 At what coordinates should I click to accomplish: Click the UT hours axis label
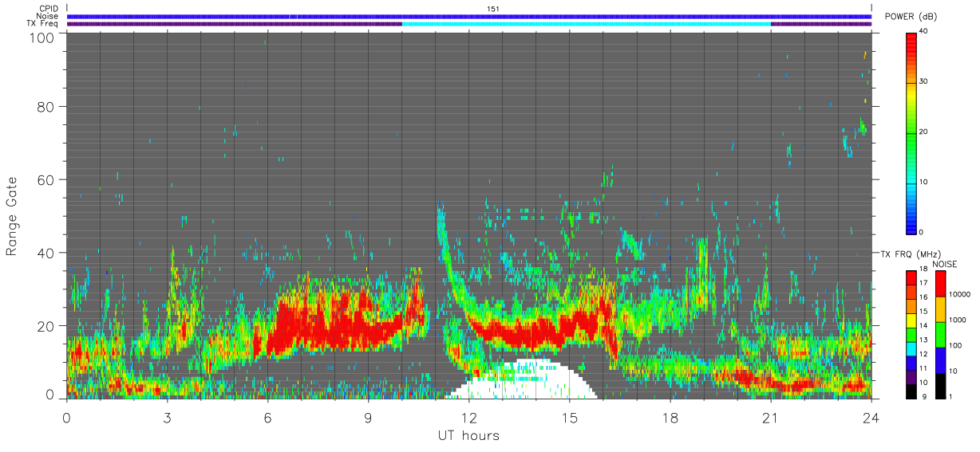tap(468, 435)
